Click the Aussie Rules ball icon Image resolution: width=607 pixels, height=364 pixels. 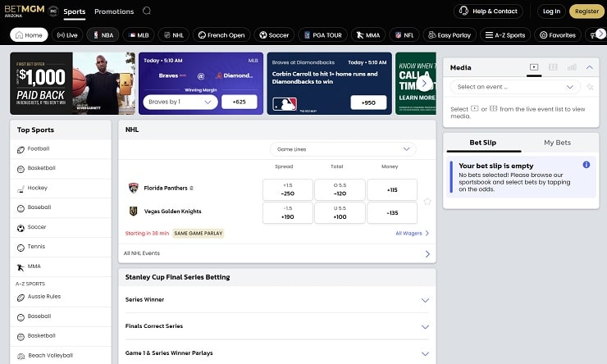(x=21, y=298)
